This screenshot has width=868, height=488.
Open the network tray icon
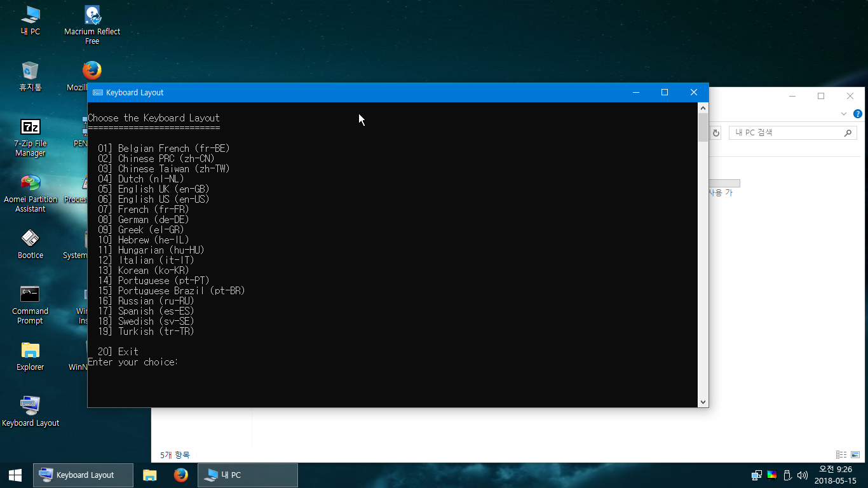(757, 475)
